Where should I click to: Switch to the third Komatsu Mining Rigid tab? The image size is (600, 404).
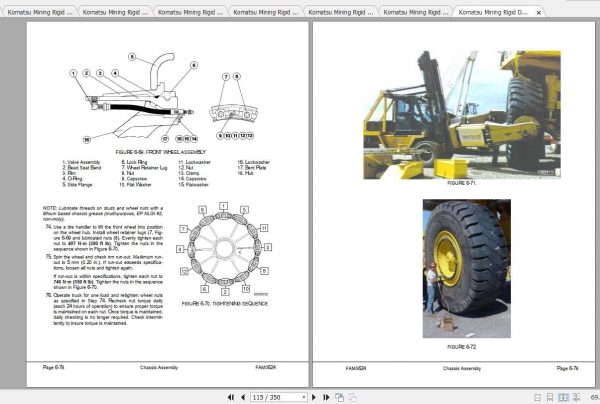tap(191, 12)
